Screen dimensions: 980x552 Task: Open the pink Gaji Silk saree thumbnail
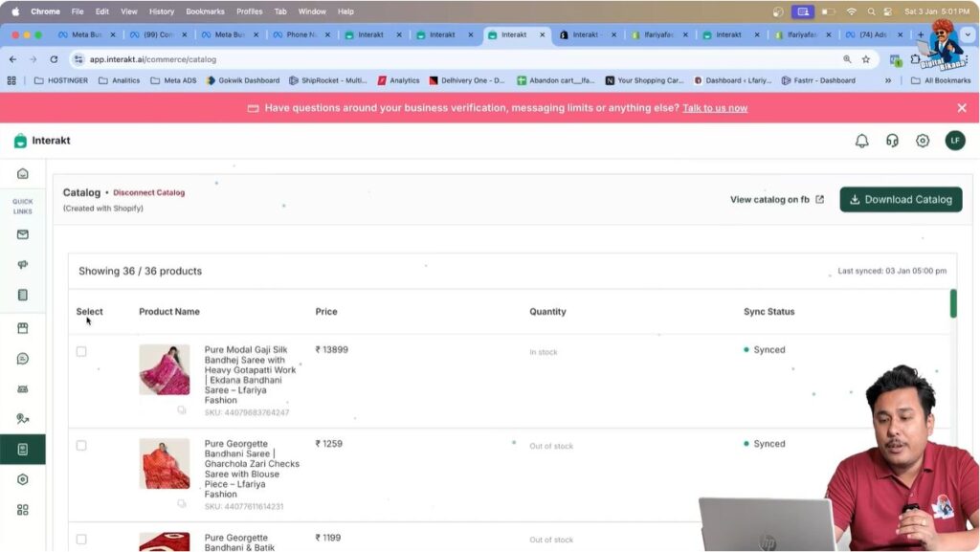point(165,369)
